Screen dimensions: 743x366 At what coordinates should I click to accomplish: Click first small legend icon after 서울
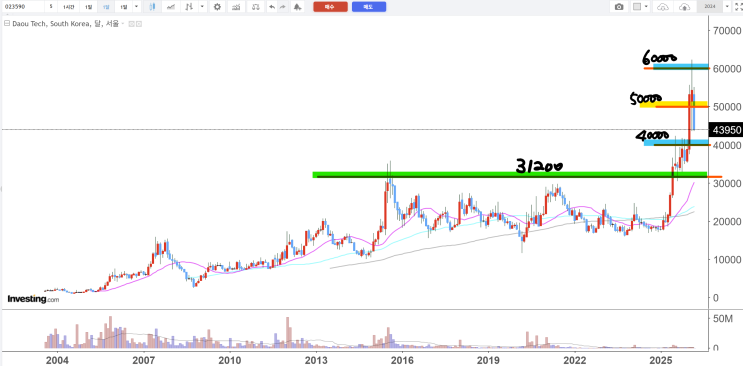click(132, 23)
